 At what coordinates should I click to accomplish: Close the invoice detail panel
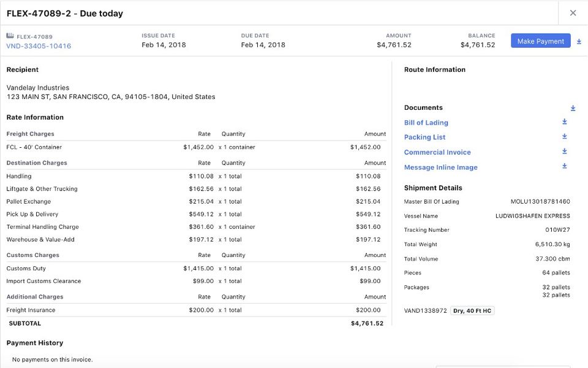573,13
